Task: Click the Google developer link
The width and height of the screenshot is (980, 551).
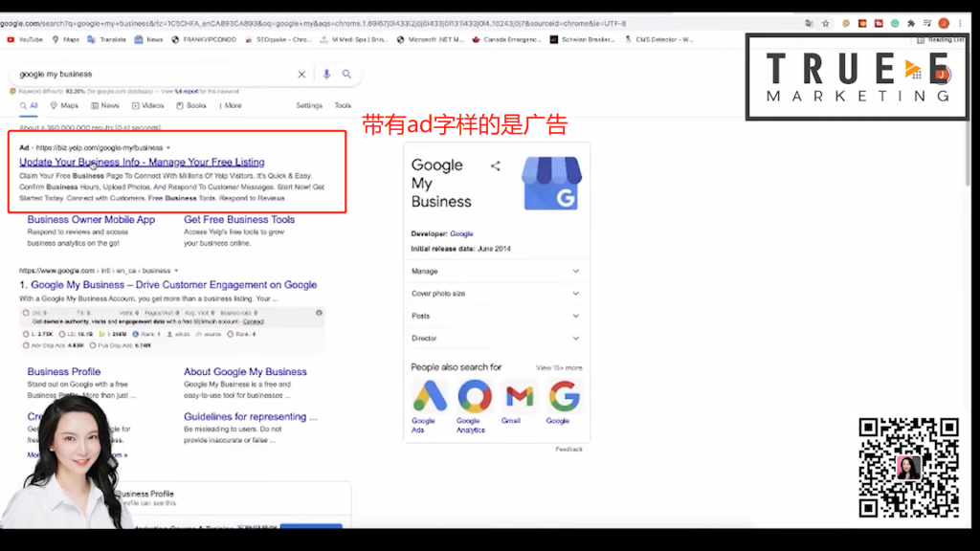Action: (461, 233)
